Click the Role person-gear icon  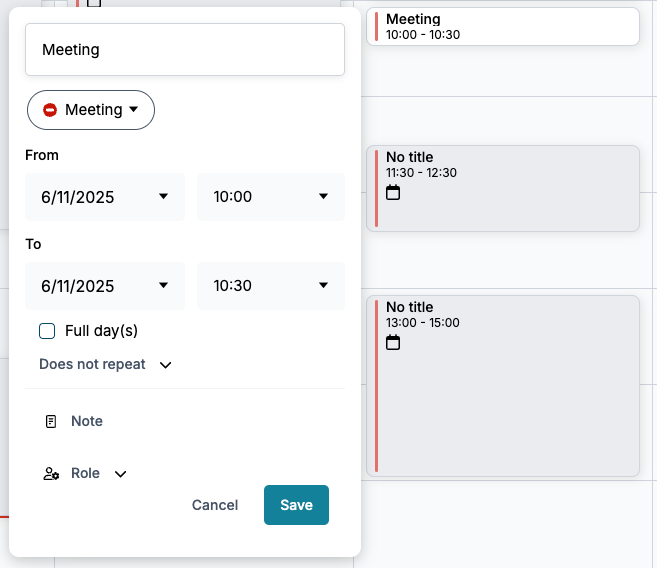51,474
